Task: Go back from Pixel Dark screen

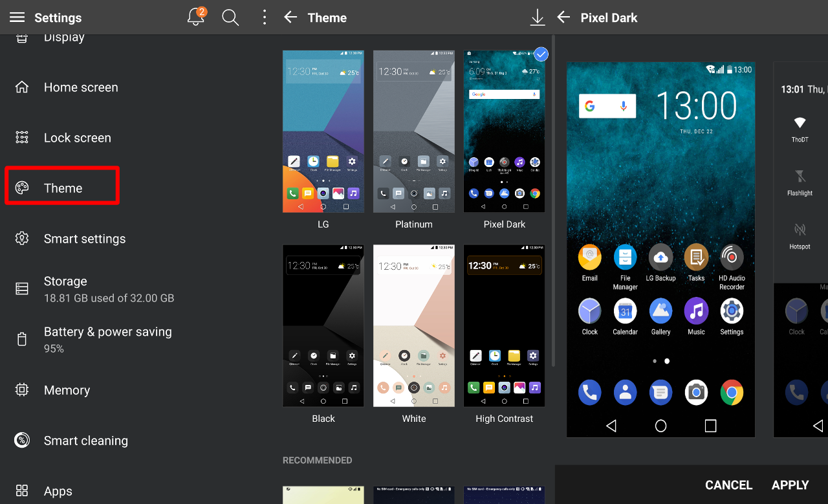Action: pos(563,17)
